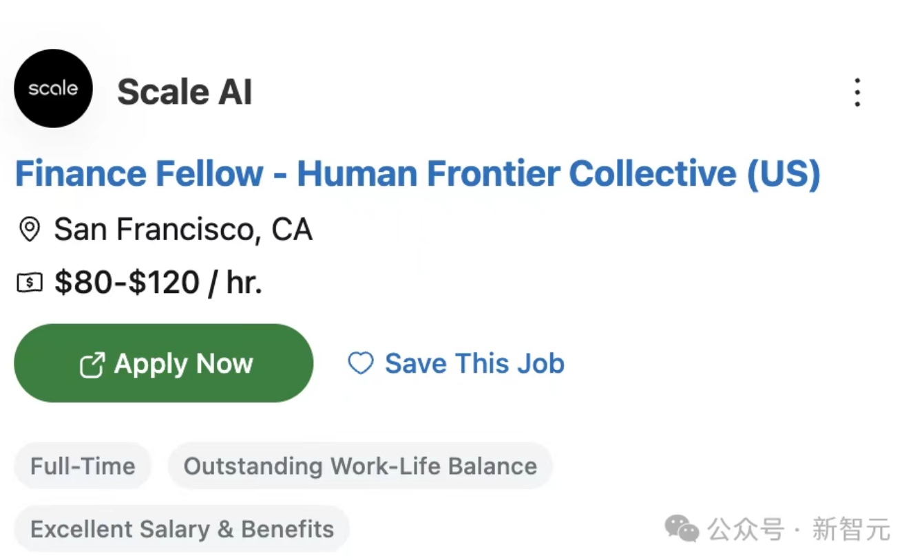This screenshot has height=560, width=924.
Task: Click the $80-$120 / hr. salary text
Action: click(x=158, y=282)
